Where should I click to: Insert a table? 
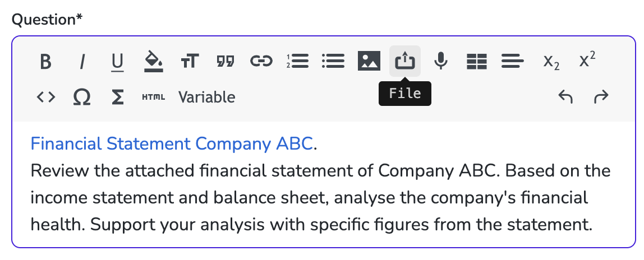click(477, 61)
